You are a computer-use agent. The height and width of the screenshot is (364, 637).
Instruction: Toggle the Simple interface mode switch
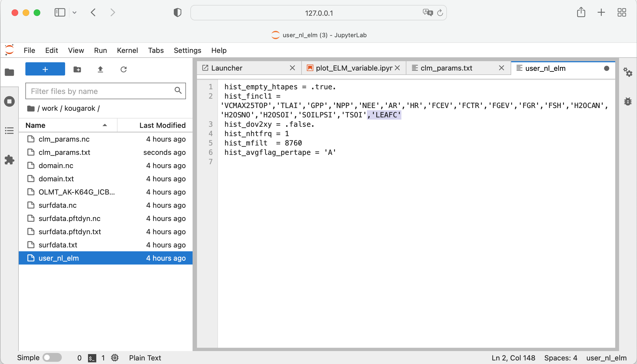[52, 358]
